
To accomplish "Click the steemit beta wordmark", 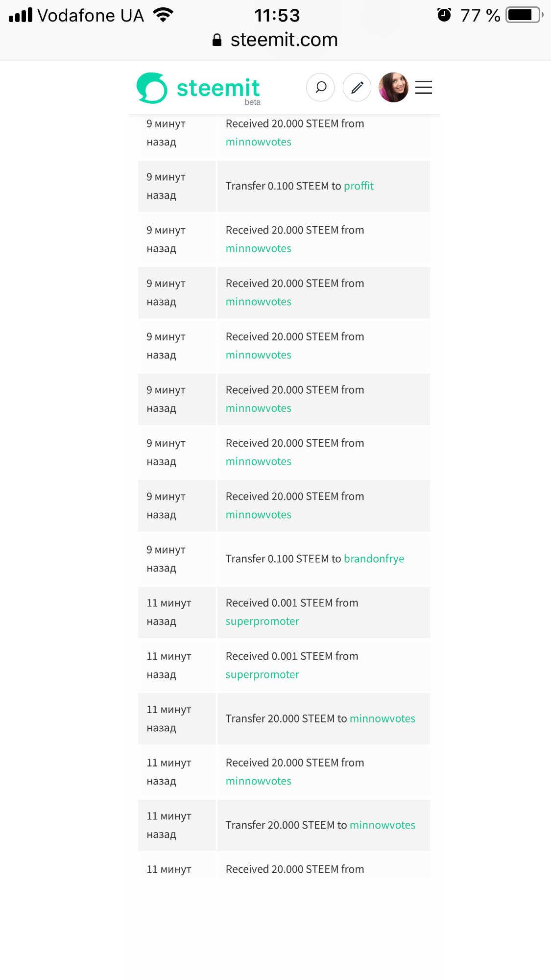I will coord(218,89).
